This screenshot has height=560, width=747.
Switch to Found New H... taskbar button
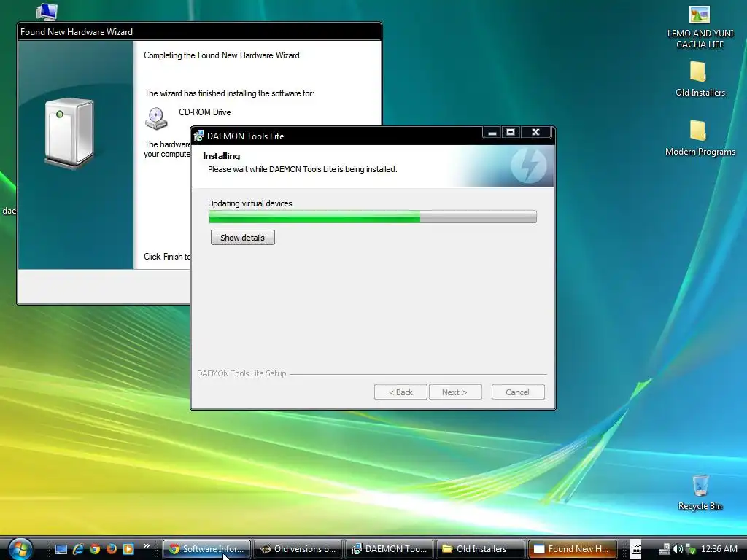coord(572,549)
